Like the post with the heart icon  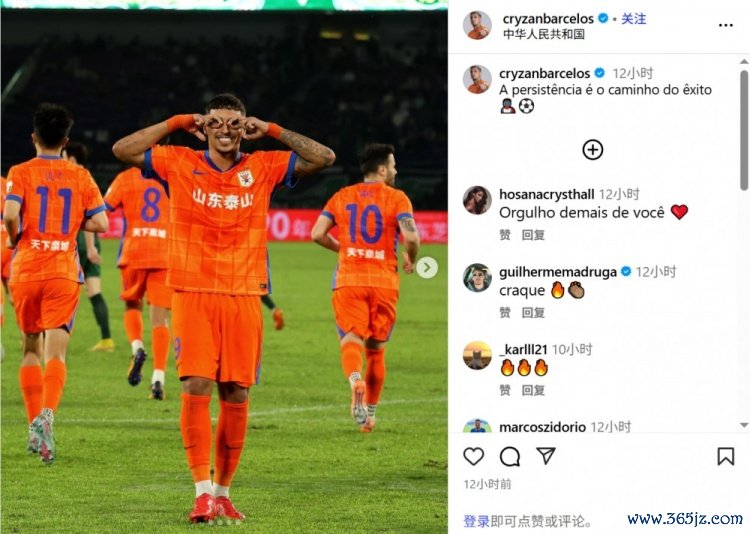pyautogui.click(x=474, y=456)
